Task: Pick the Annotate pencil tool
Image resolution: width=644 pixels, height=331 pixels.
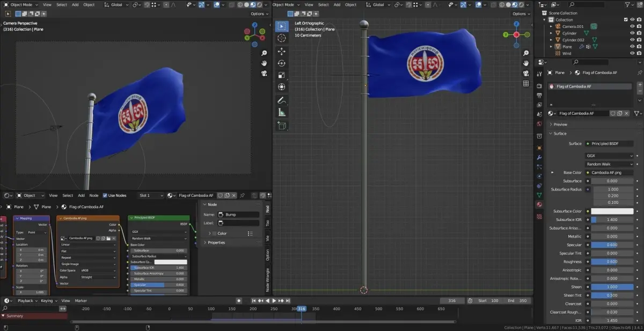Action: coord(282,100)
